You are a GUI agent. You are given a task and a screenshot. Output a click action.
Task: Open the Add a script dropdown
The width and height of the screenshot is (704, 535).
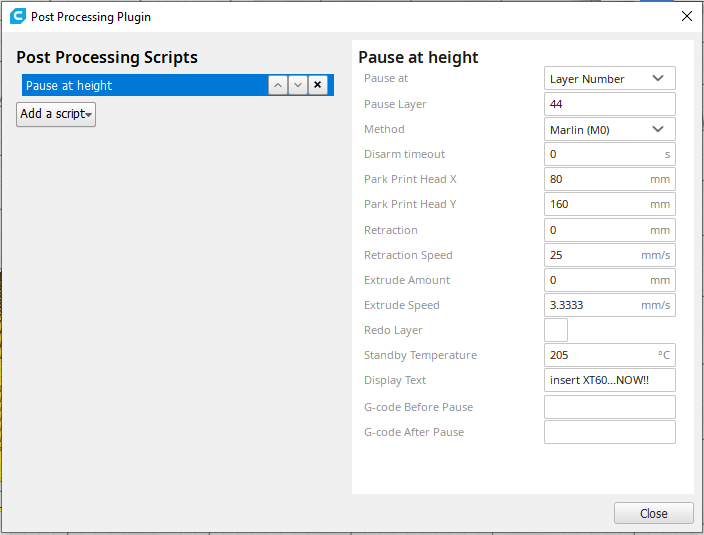pos(56,114)
